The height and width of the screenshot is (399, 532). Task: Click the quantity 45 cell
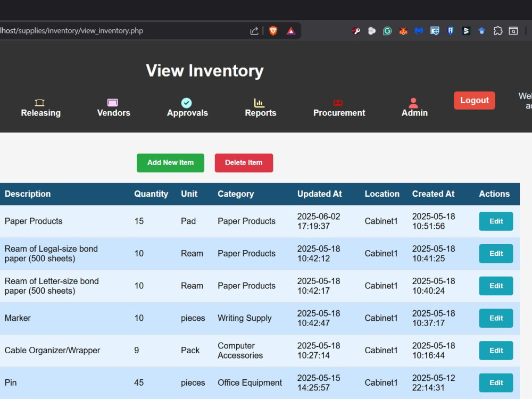(x=139, y=383)
